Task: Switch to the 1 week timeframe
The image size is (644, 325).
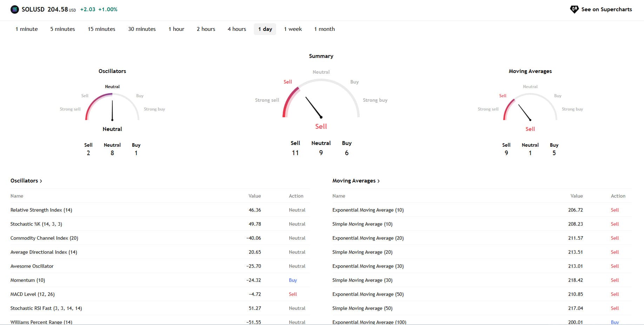Action: click(293, 29)
